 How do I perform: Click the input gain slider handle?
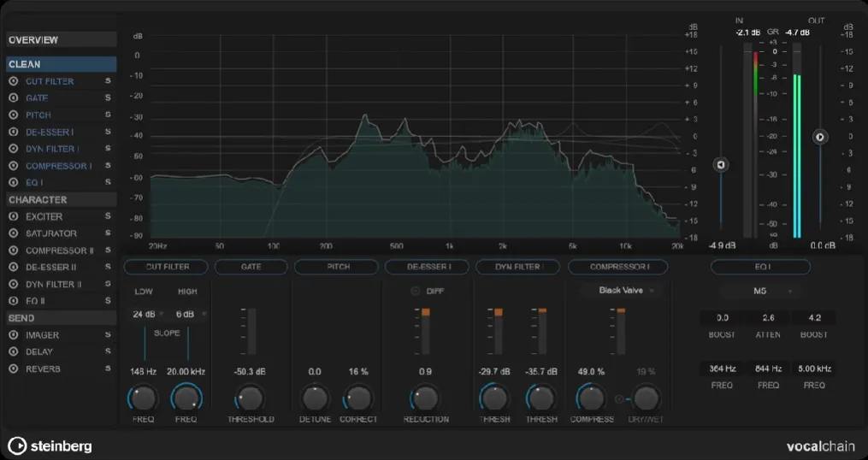(721, 164)
